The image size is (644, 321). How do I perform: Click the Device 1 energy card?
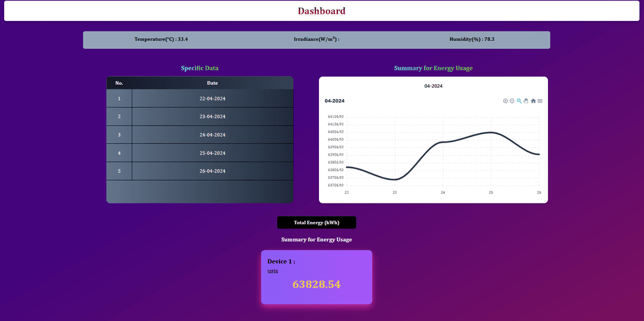tap(316, 277)
